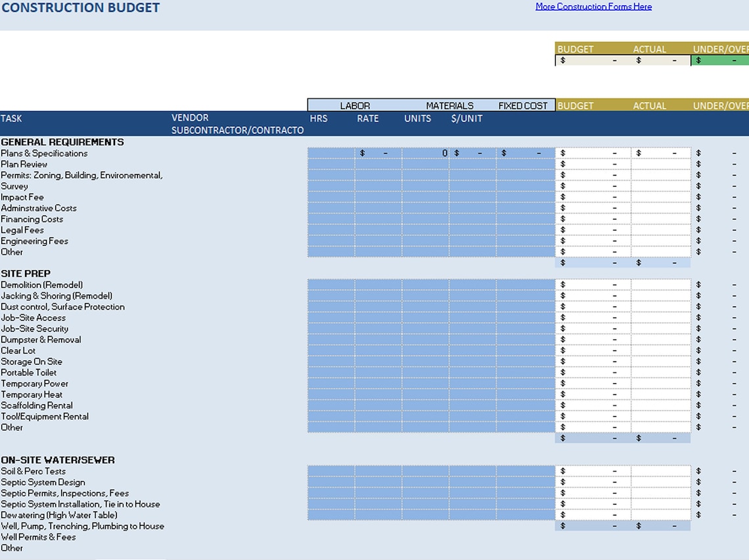This screenshot has height=560, width=749.
Task: Click the MATERIALS group header
Action: pos(450,105)
